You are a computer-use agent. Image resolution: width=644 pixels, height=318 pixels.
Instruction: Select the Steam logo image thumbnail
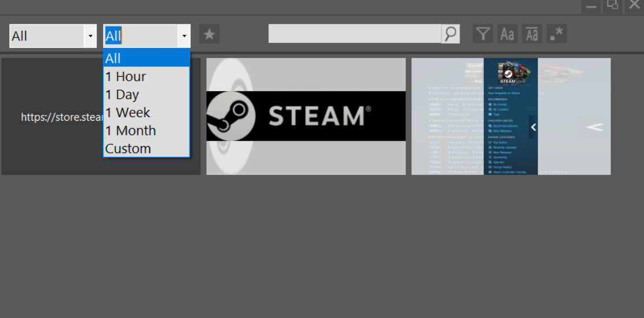pyautogui.click(x=306, y=116)
